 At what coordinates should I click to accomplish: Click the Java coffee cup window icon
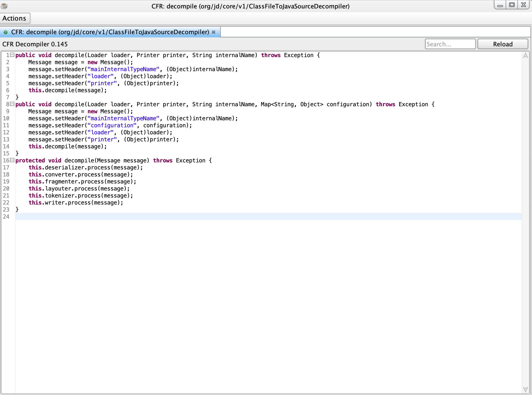click(x=4, y=6)
